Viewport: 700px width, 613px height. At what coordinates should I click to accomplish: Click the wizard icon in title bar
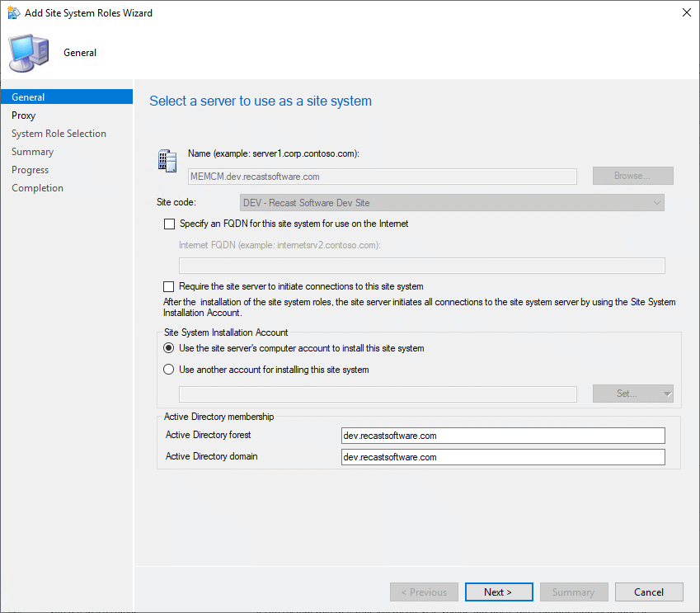pyautogui.click(x=14, y=13)
